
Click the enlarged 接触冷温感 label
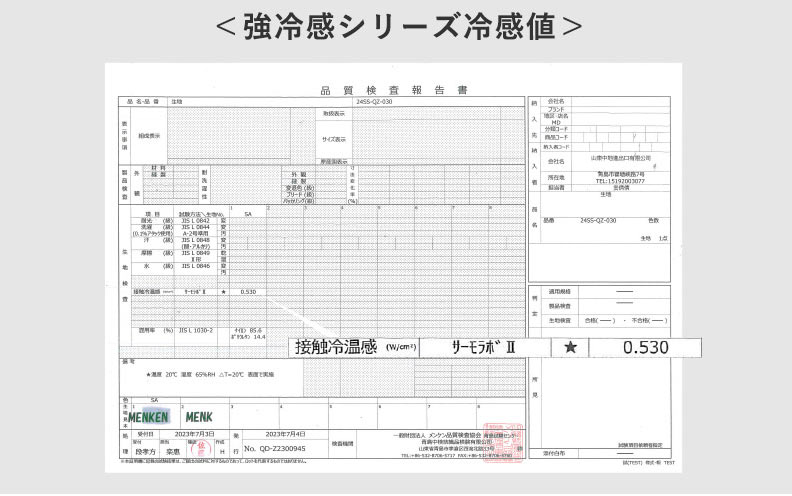click(336, 348)
